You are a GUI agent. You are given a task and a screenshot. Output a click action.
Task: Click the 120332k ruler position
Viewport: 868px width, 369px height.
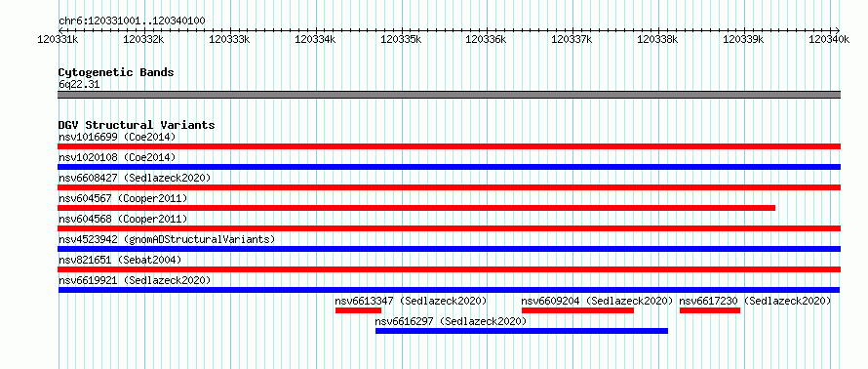point(144,39)
